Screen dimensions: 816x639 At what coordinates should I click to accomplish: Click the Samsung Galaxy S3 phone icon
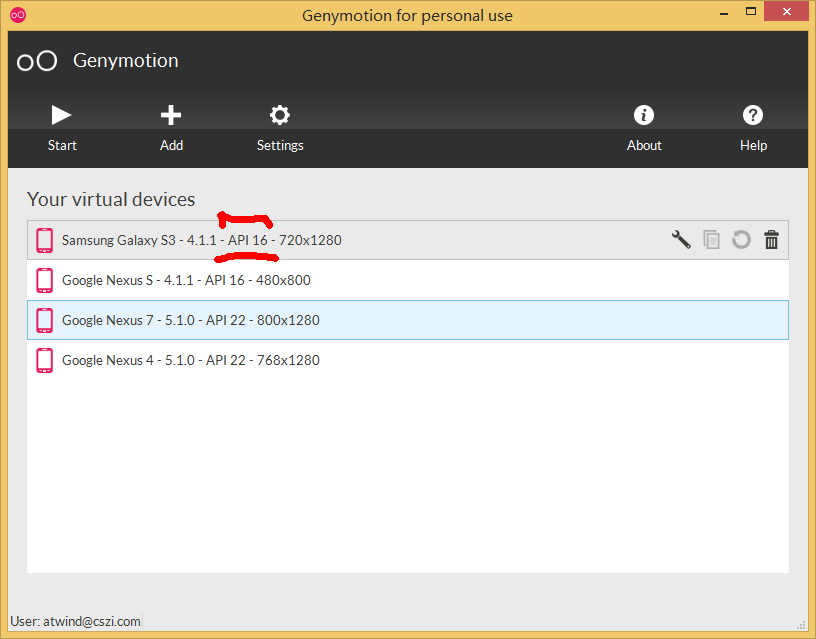point(45,240)
